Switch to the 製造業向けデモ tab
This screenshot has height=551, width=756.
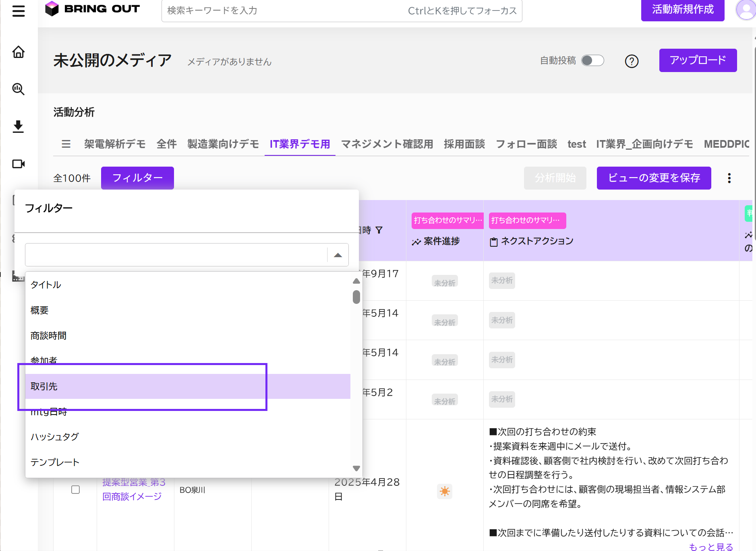coord(223,144)
